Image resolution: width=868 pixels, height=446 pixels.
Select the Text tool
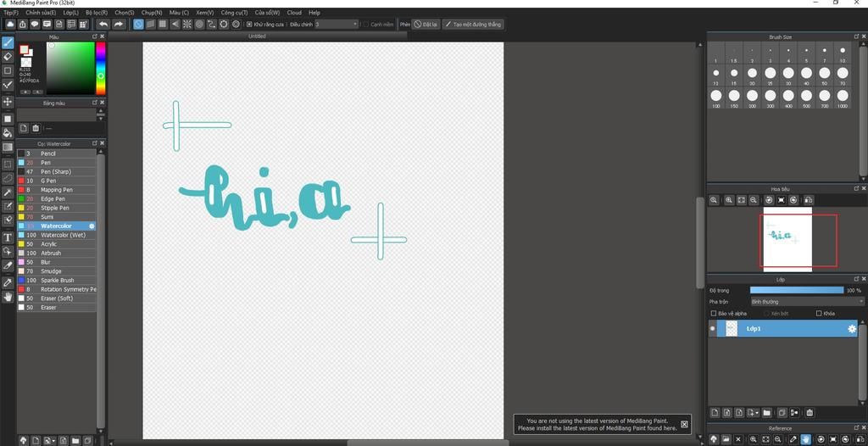(8, 237)
